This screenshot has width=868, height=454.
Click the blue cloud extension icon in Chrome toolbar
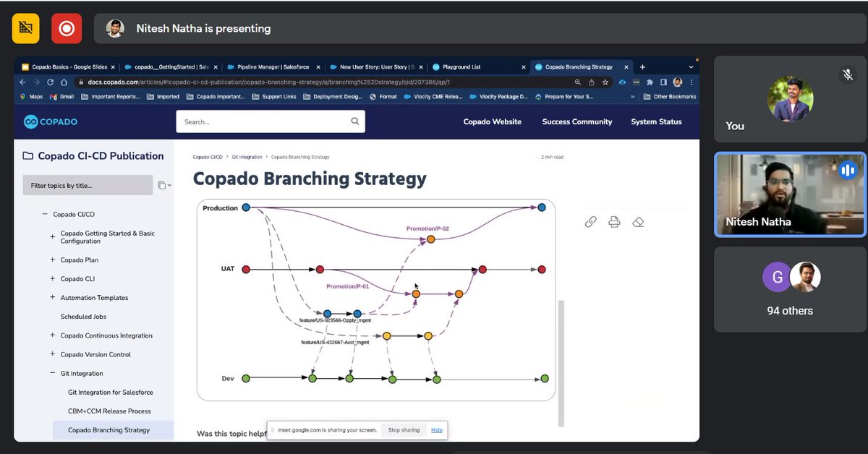[622, 82]
